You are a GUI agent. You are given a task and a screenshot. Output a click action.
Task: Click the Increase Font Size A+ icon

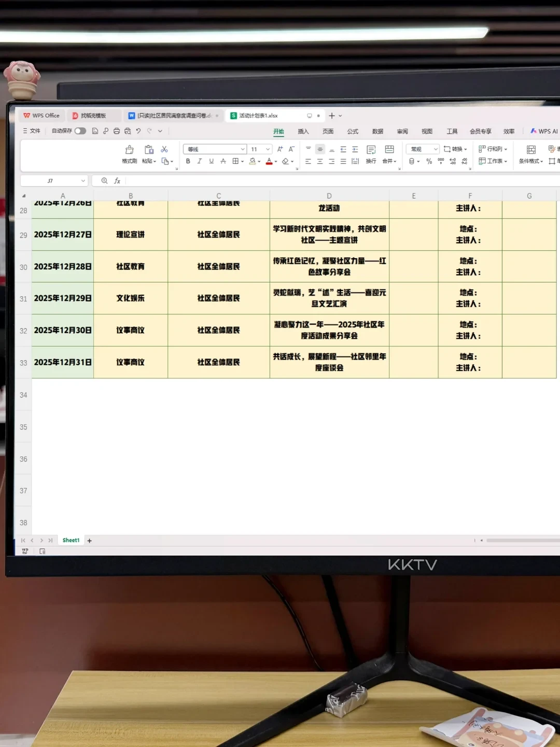pyautogui.click(x=280, y=149)
